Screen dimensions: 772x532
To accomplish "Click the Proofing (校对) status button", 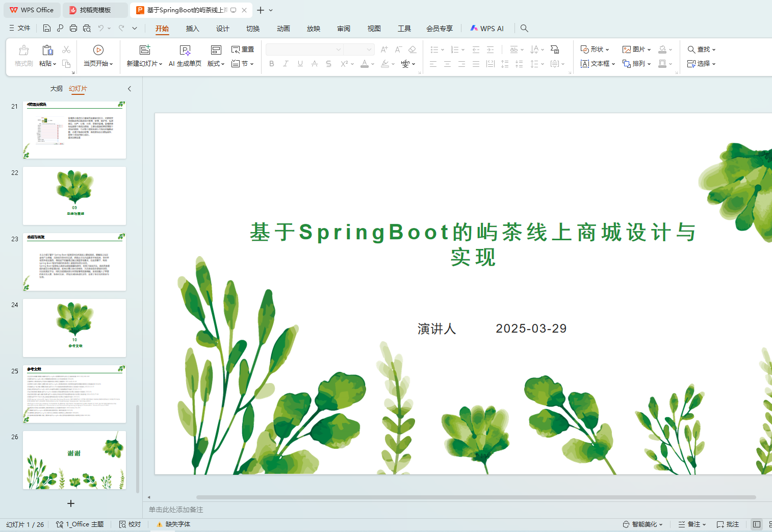I will (130, 524).
